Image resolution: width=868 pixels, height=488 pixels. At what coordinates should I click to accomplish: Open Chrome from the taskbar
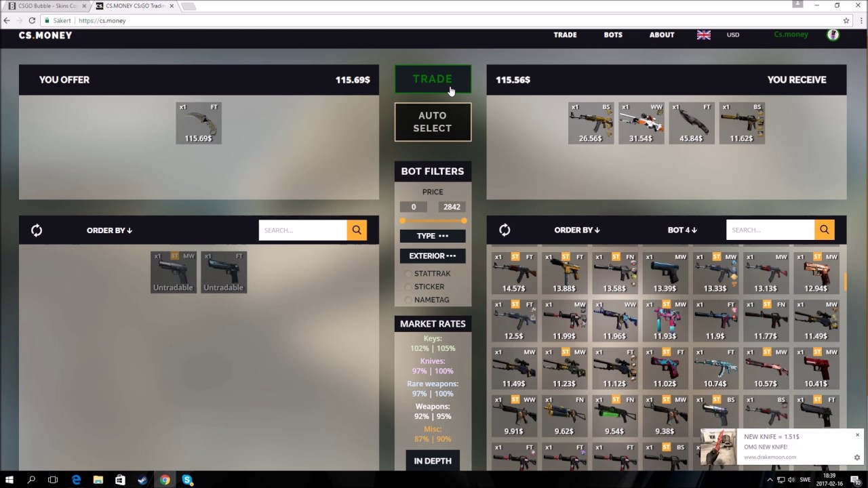165,480
